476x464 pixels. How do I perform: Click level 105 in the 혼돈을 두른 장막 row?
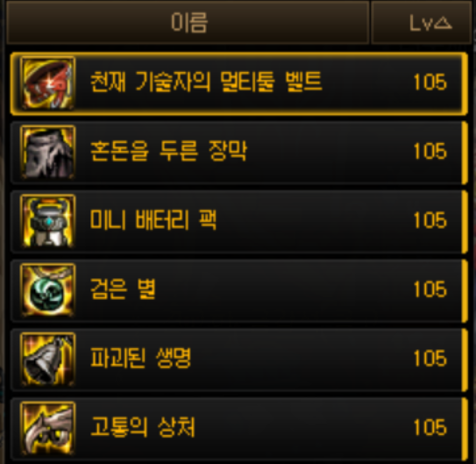pos(430,151)
